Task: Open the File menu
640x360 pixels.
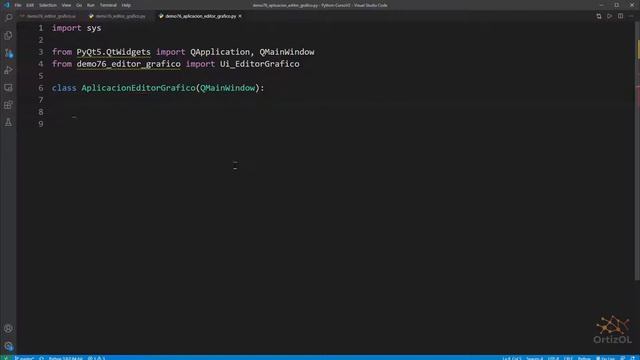Action: pos(18,5)
